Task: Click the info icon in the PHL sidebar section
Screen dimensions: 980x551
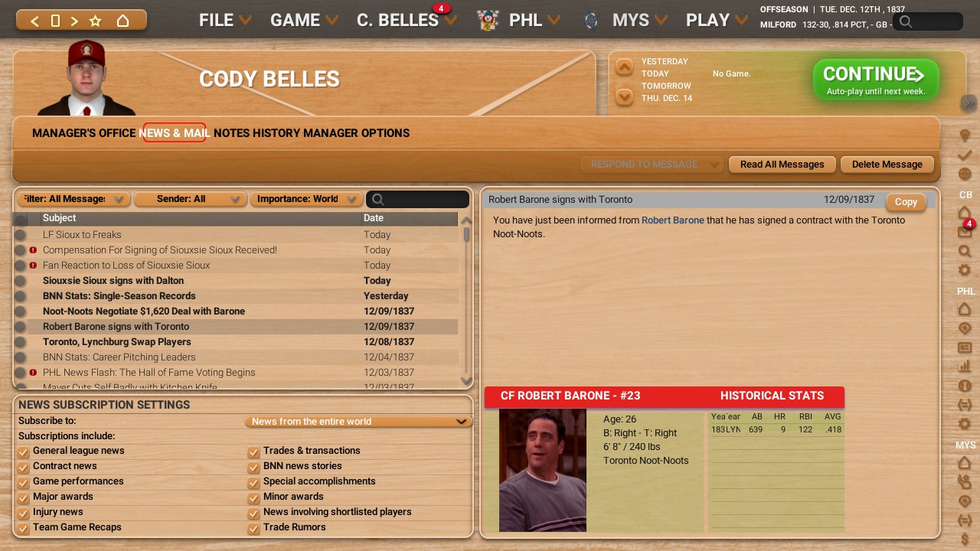Action: point(965,386)
